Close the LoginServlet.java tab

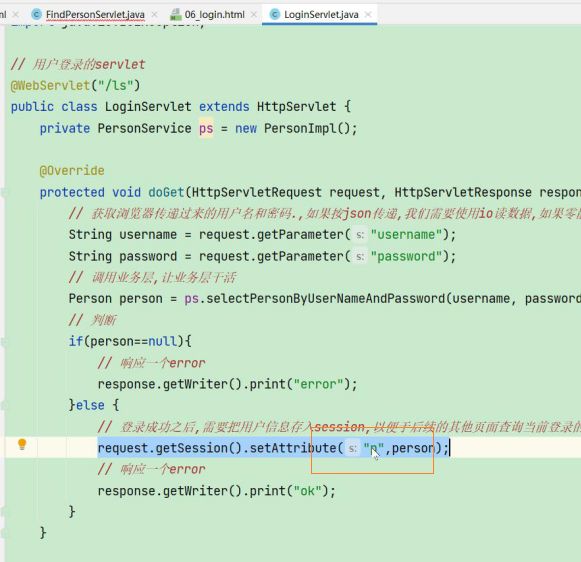click(368, 14)
